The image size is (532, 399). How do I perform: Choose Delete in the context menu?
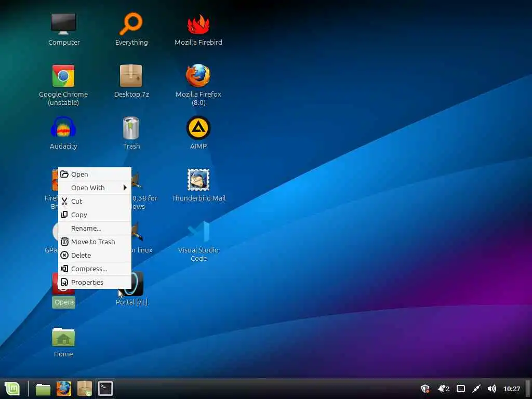[x=95, y=255]
